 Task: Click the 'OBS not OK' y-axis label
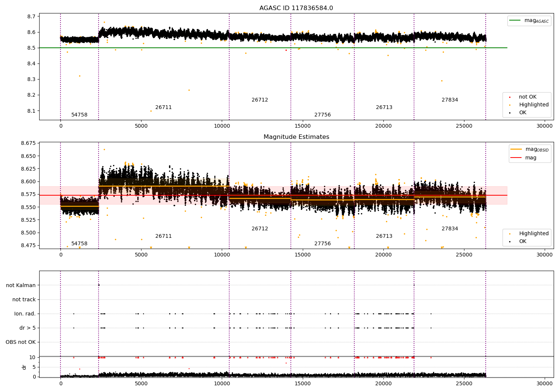pos(21,342)
